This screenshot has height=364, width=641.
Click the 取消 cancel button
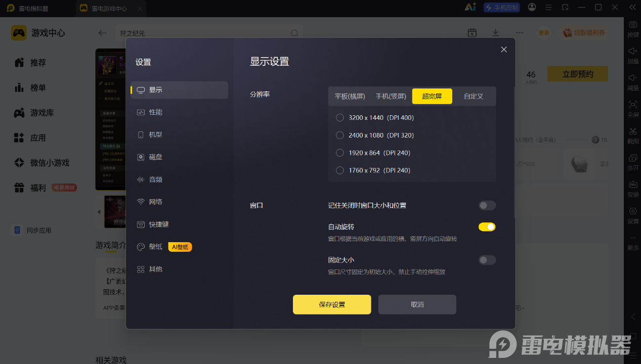417,304
